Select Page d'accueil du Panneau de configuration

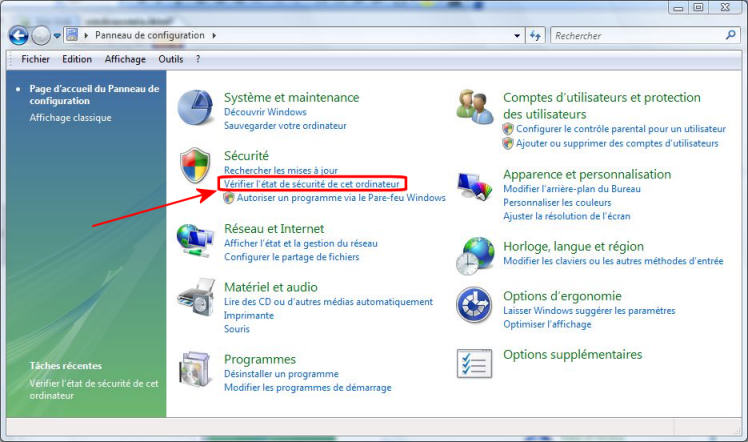click(94, 94)
